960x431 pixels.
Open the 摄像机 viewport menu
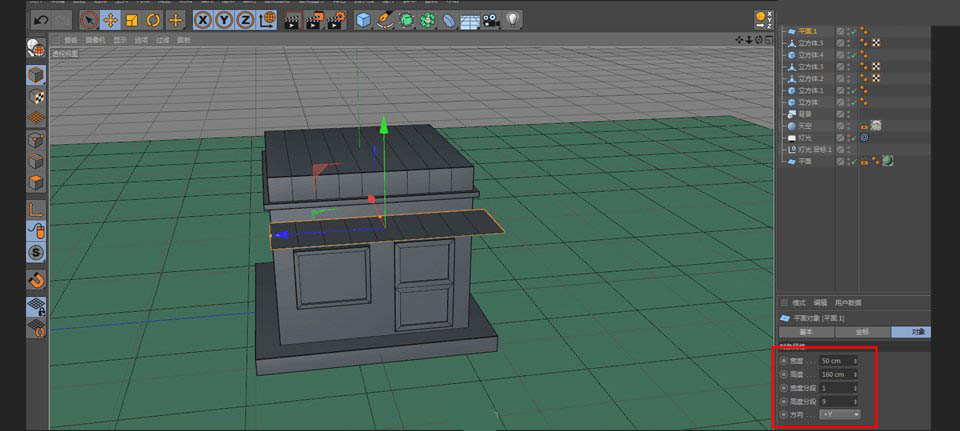pos(93,40)
